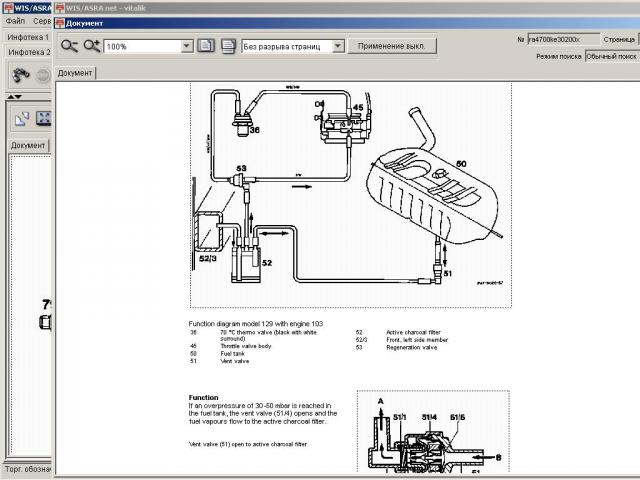Click the 'Обычный поиск' search mode field
The width and height of the screenshot is (640, 480).
(x=612, y=57)
